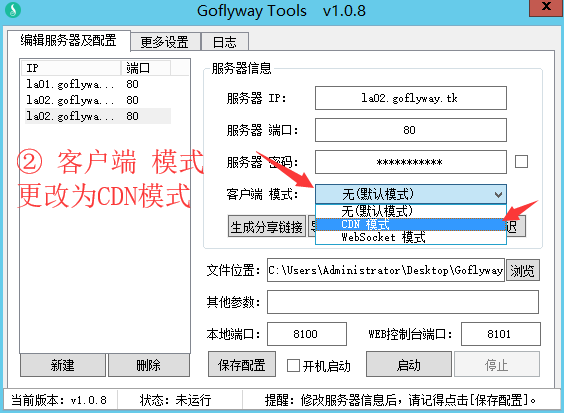Toggle the show password checkbox
Viewport: 564px width, 413px height.
521,162
